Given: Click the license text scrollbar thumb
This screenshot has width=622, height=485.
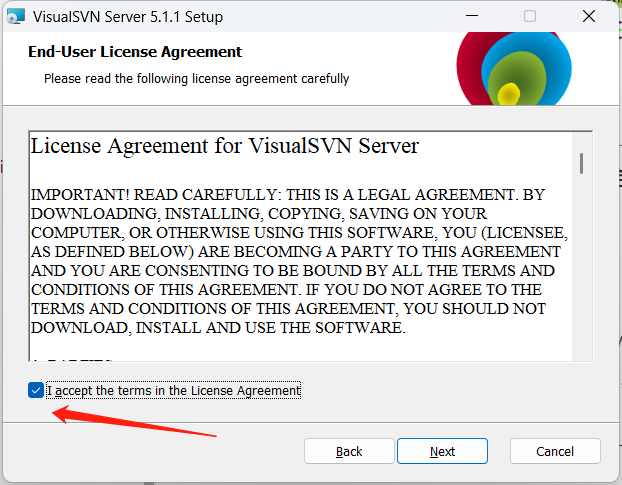Looking at the screenshot, I should [581, 162].
